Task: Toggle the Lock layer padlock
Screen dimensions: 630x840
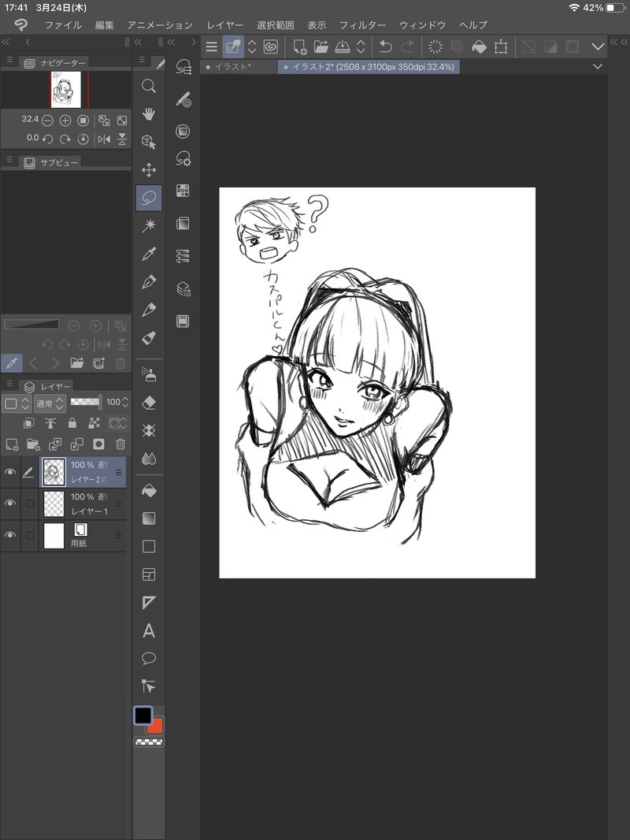Action: click(x=72, y=423)
